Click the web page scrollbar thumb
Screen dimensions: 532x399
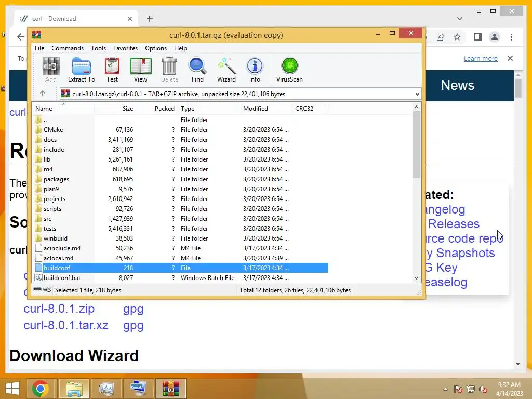tap(518, 88)
